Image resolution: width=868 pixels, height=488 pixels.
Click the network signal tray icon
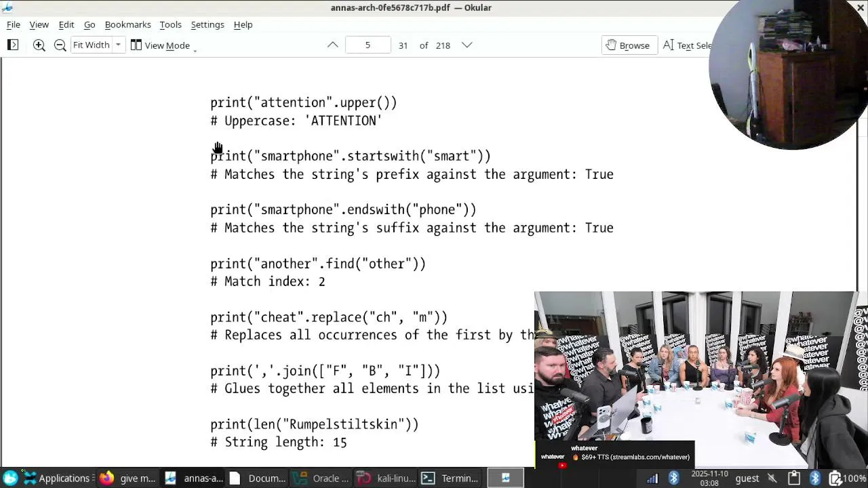click(652, 478)
